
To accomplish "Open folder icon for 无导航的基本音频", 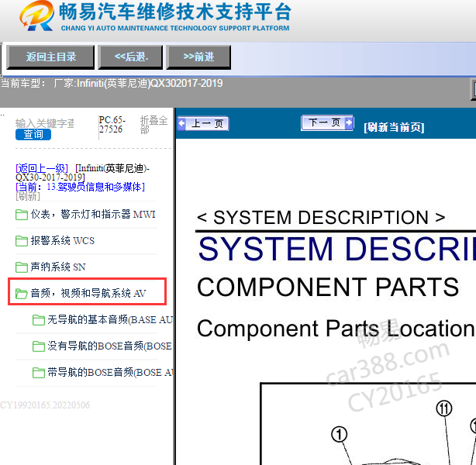I will point(39,320).
